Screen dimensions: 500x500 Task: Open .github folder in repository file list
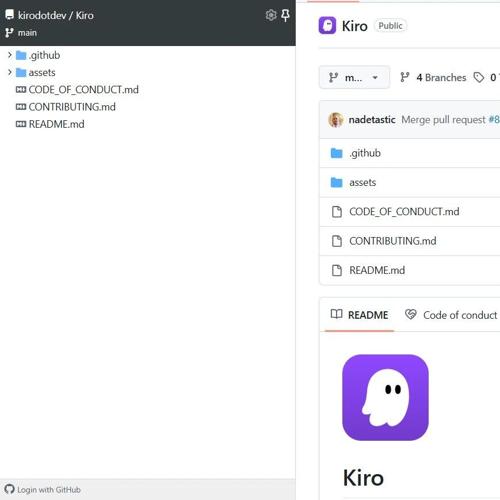pyautogui.click(x=365, y=153)
